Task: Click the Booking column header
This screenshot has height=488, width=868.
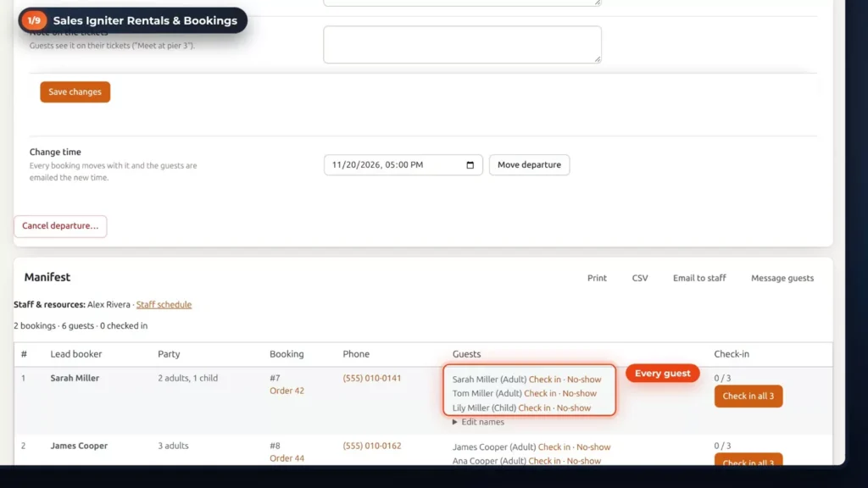Action: (x=287, y=354)
